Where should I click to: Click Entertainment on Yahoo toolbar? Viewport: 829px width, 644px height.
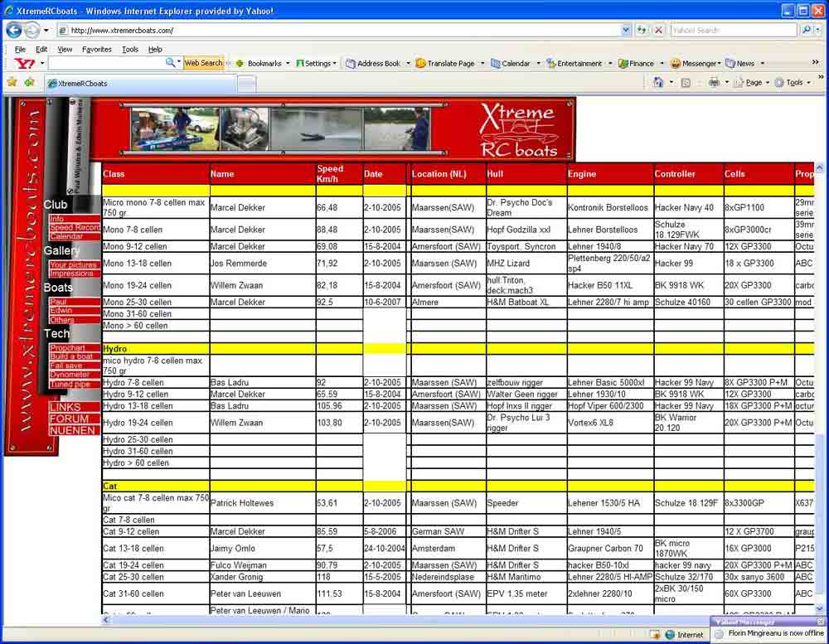tap(574, 64)
